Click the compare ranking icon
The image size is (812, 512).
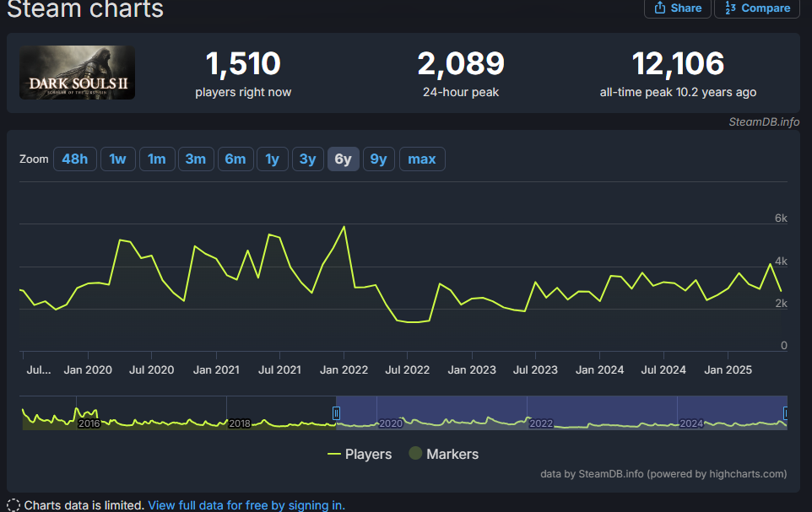[730, 8]
